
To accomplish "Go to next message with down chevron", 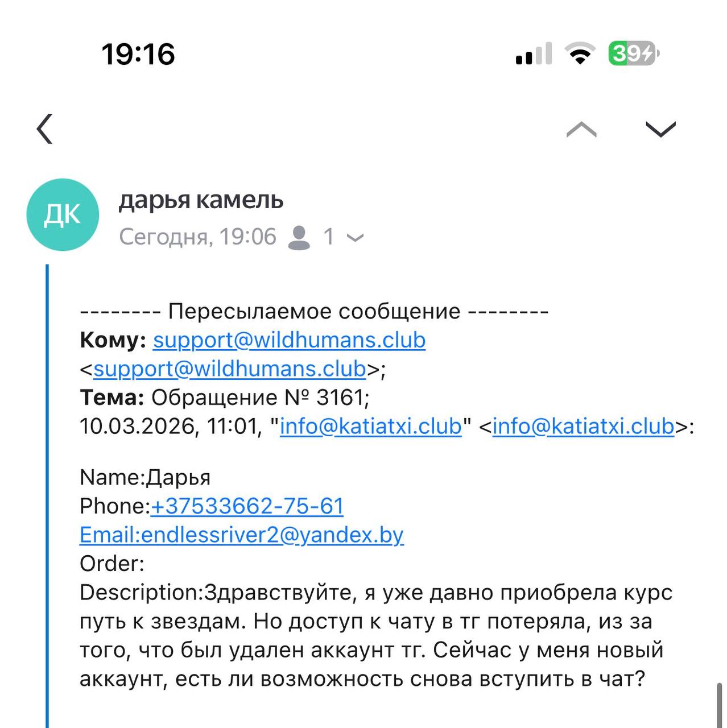I will click(x=660, y=130).
